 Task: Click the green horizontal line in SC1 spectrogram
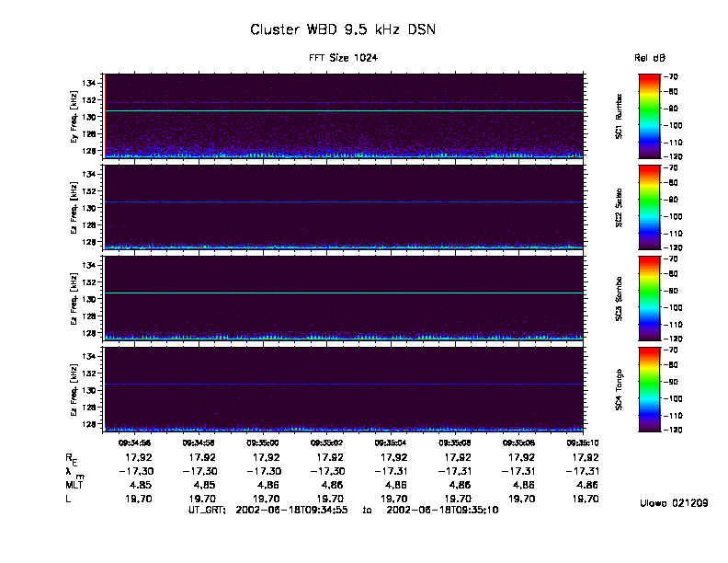click(x=343, y=110)
